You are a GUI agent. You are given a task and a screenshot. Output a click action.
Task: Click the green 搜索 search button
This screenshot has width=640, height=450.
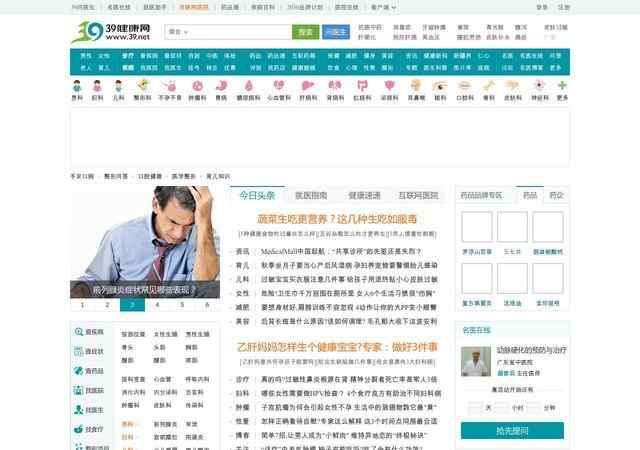pos(306,32)
